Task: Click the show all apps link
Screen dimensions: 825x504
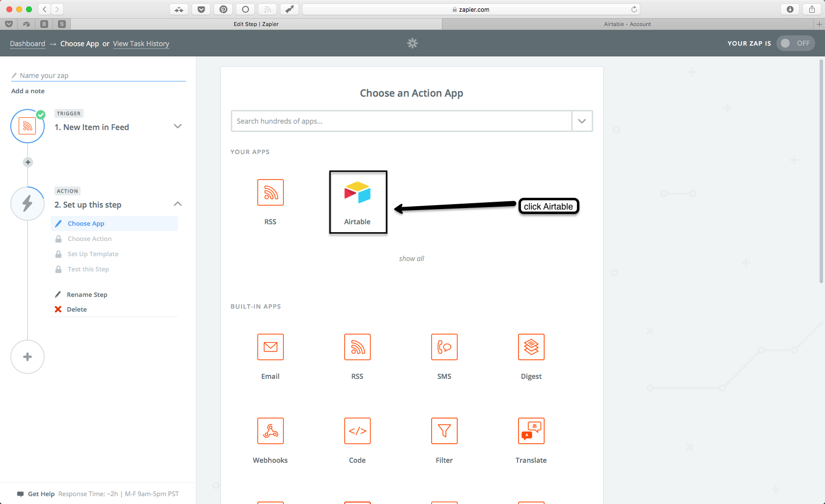Action: 412,259
